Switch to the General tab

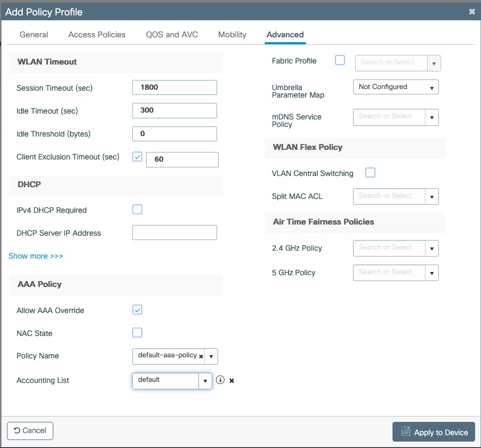tap(34, 34)
